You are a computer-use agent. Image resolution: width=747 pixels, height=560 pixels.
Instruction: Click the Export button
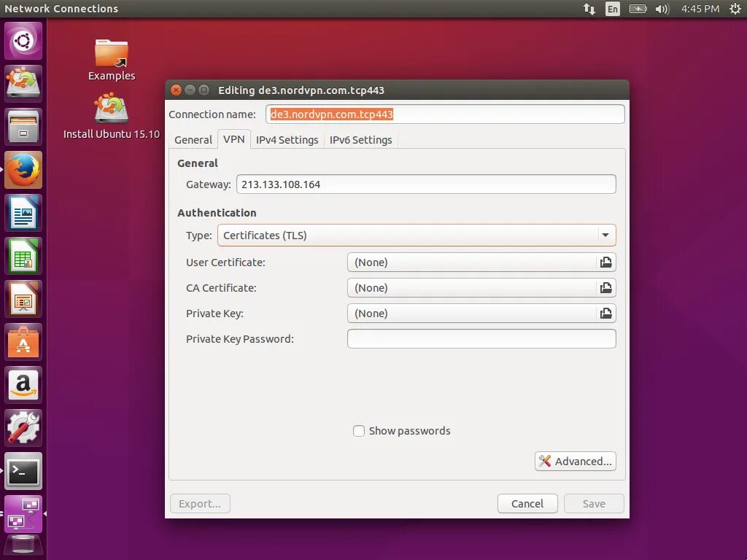(200, 504)
